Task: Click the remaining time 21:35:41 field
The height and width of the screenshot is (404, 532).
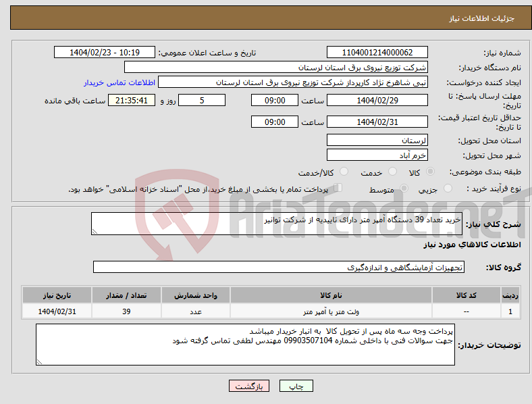Action: (x=132, y=101)
